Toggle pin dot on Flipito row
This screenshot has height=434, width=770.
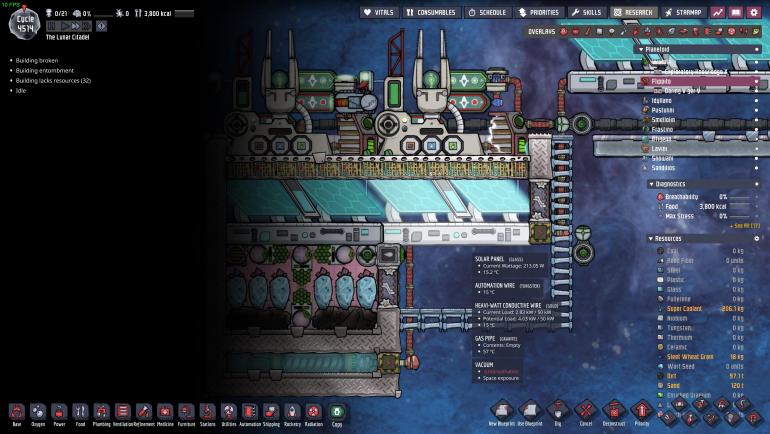coord(756,81)
